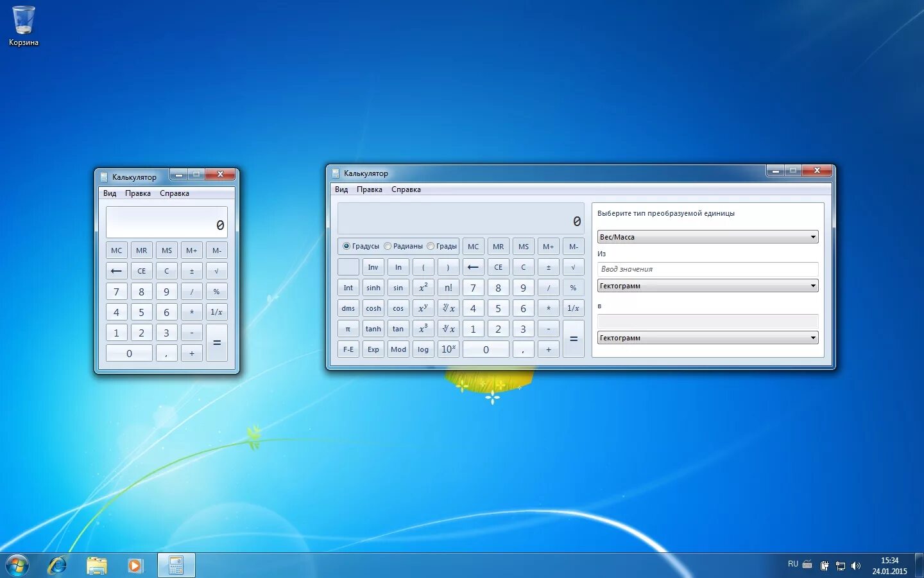This screenshot has width=924, height=578.
Task: Click the M+ button in small calculator
Action: [191, 250]
